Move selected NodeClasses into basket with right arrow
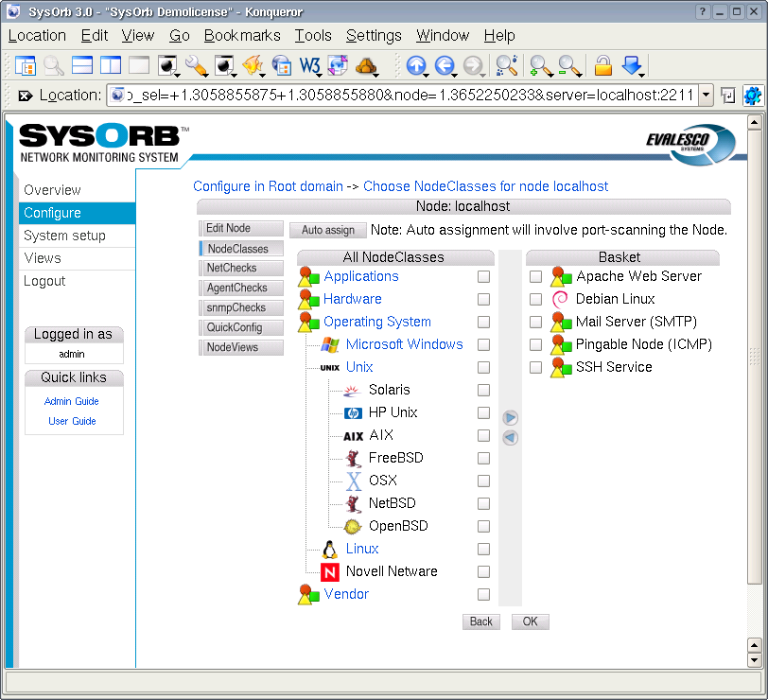This screenshot has height=700, width=768. point(510,418)
